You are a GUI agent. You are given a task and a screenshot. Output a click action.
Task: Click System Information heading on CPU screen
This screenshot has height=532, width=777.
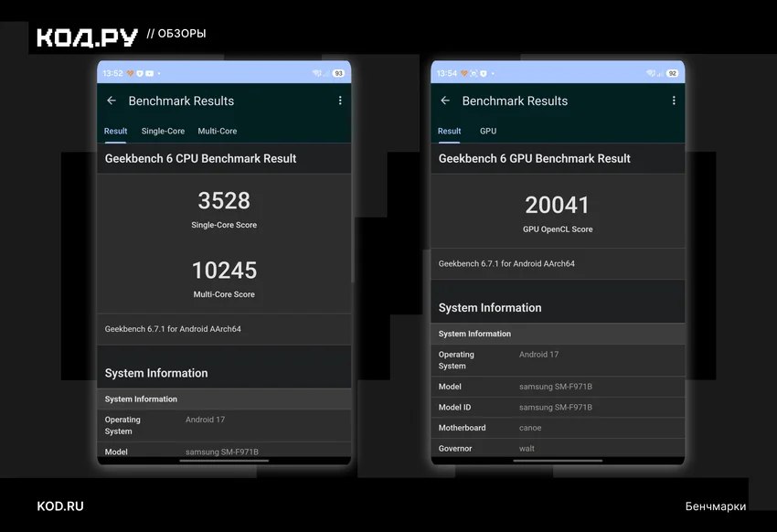[x=156, y=373]
